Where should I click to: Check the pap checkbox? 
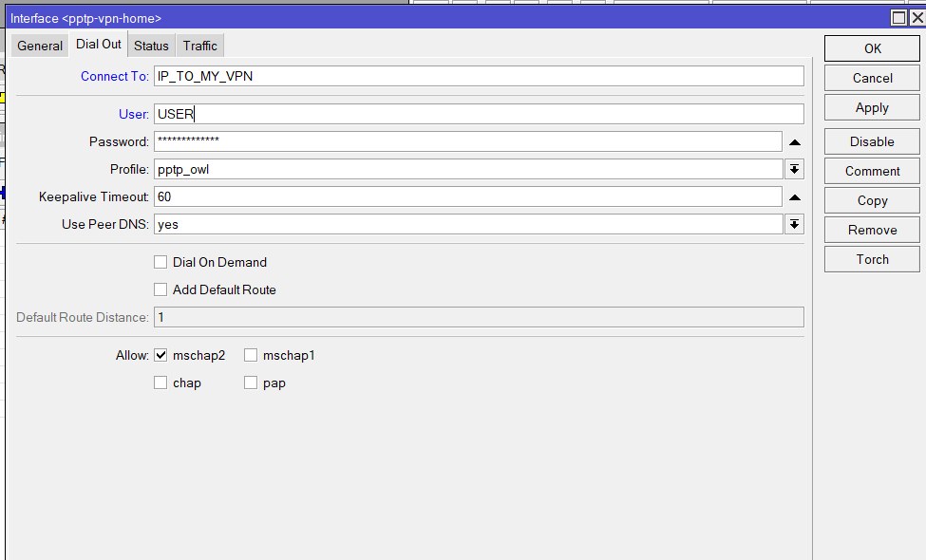[251, 383]
